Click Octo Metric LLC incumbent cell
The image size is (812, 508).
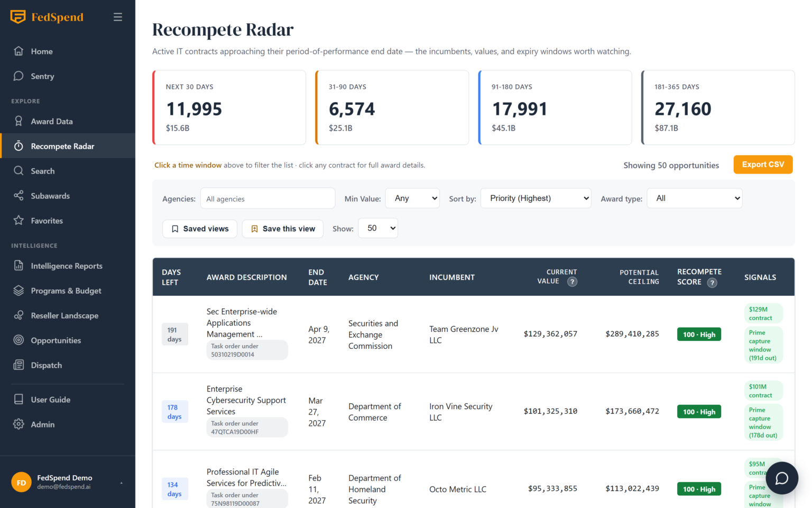tap(458, 489)
